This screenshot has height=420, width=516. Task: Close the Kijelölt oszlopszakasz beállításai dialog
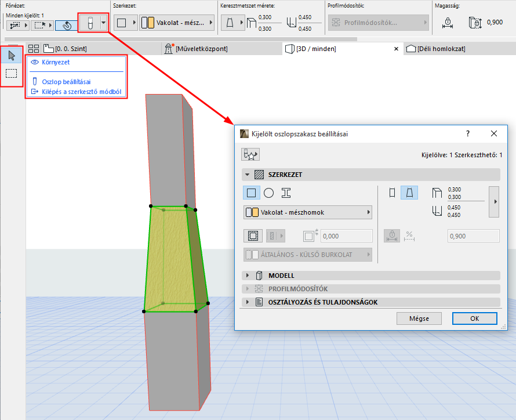(493, 133)
